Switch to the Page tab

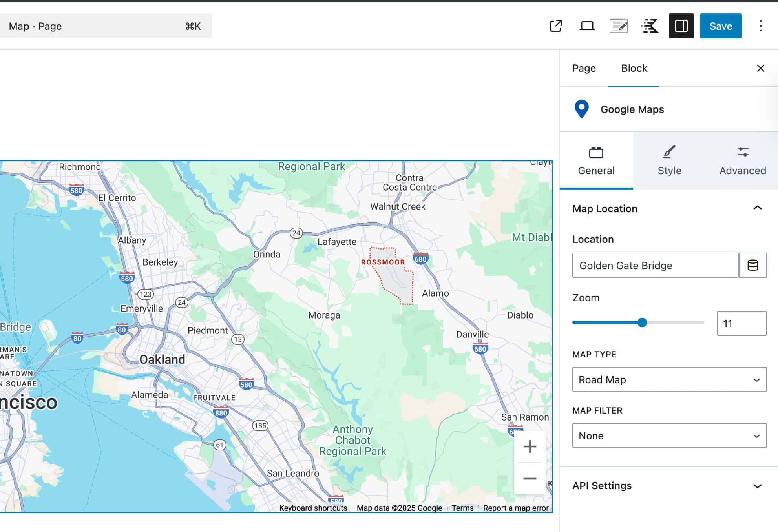pyautogui.click(x=584, y=68)
